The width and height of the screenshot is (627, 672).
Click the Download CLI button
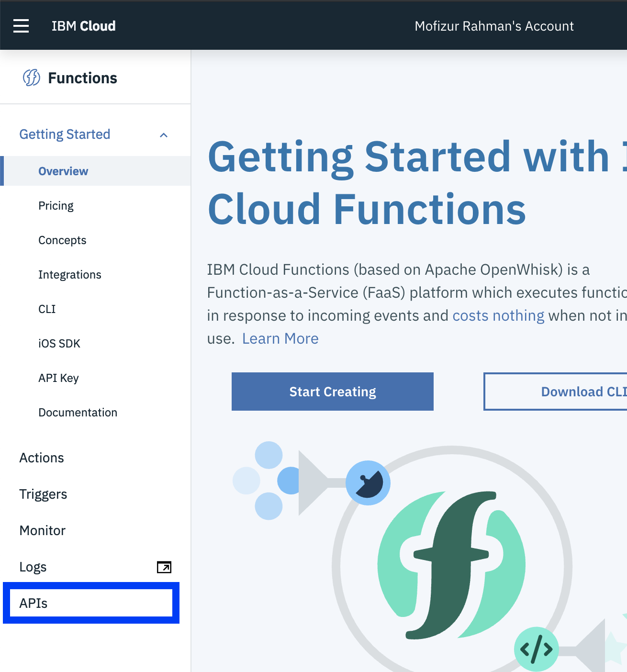[555, 392]
